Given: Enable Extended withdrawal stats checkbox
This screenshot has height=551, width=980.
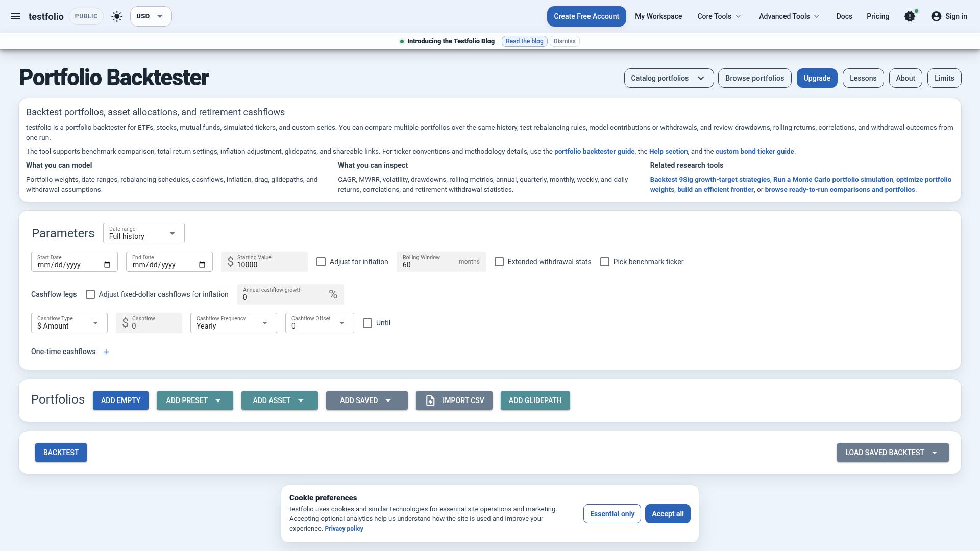Looking at the screenshot, I should 499,262.
